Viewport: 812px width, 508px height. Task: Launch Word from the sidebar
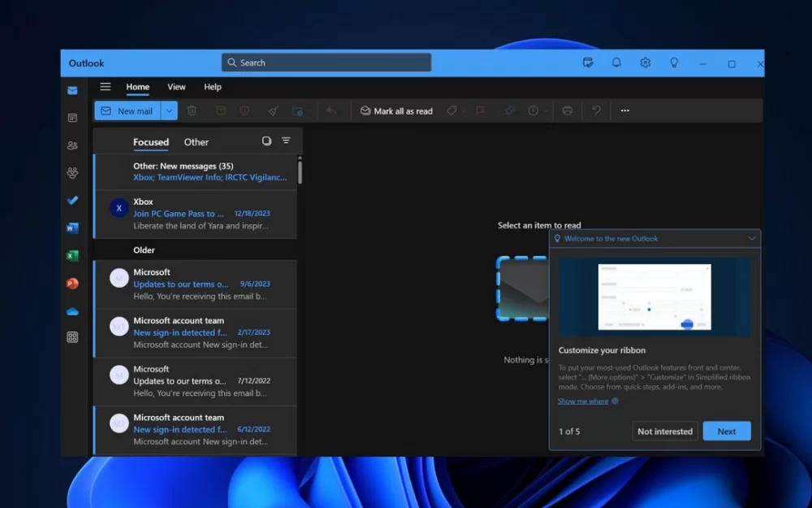(x=72, y=228)
